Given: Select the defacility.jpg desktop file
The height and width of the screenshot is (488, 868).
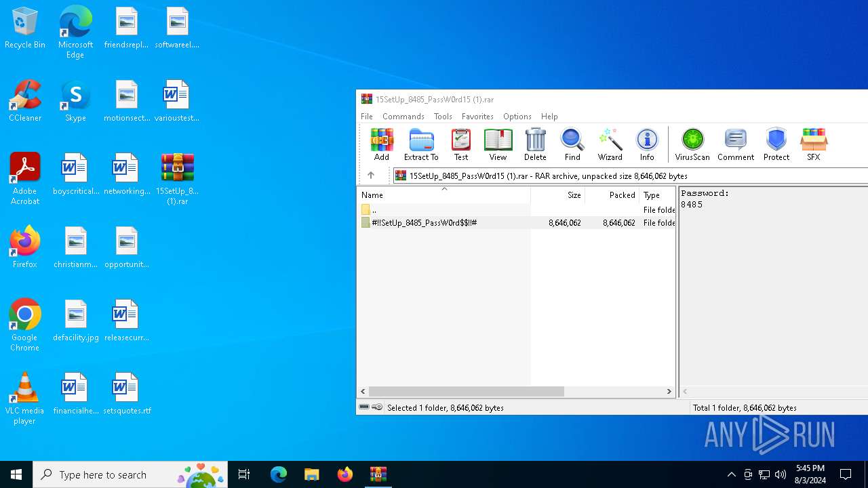Looking at the screenshot, I should tap(76, 321).
